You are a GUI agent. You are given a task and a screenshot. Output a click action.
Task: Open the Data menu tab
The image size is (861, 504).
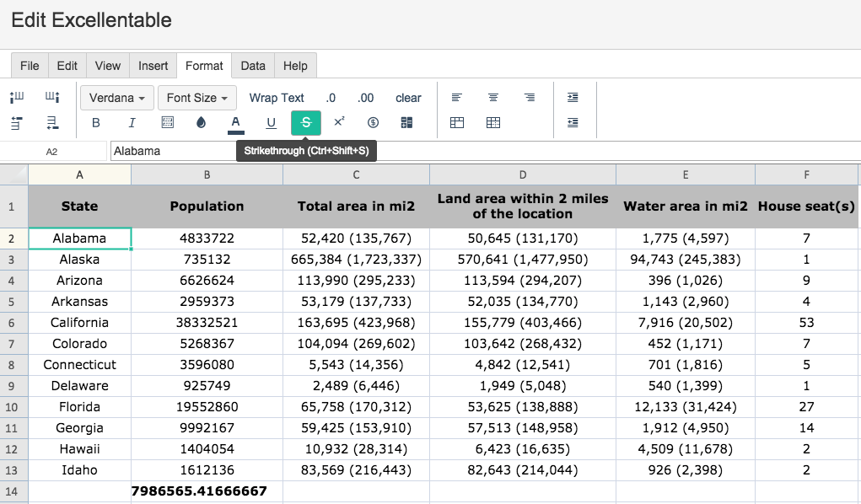[253, 66]
